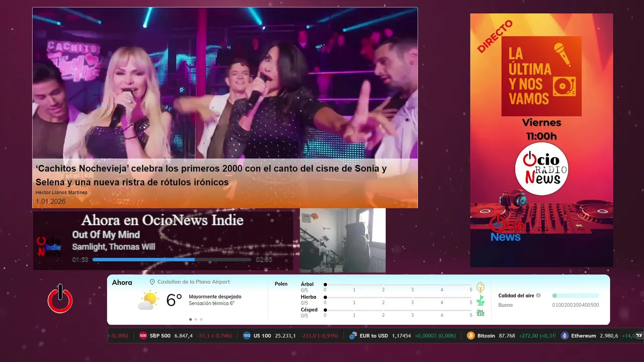The height and width of the screenshot is (362, 644).
Task: Click the total time 02:55
Action: tap(264, 260)
